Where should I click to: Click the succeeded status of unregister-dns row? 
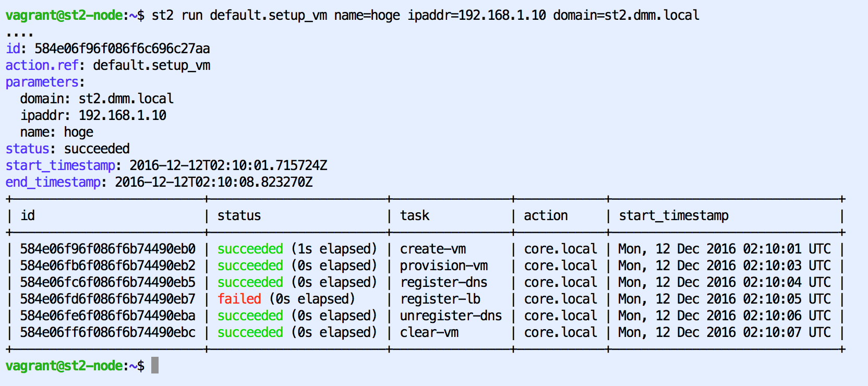point(250,316)
